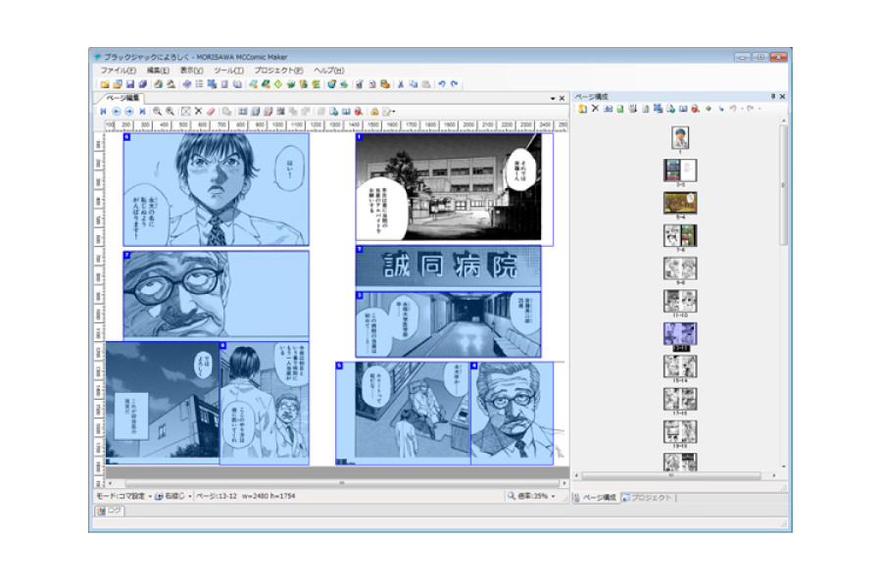Click the black X delete icon in editor toolbar
The image size is (882, 588).
click(x=198, y=112)
